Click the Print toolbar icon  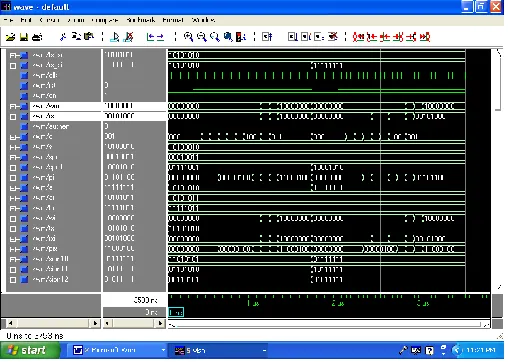click(x=37, y=37)
